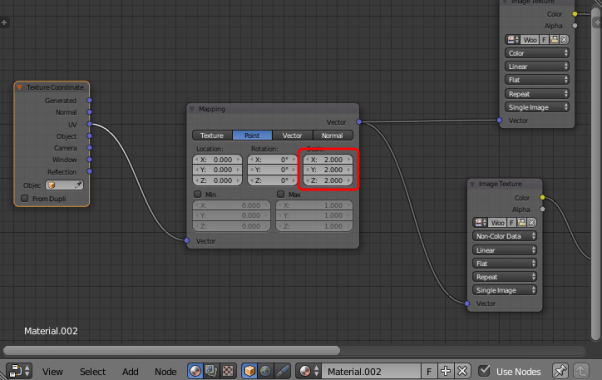Click go to parent node tree arrow
The height and width of the screenshot is (380, 602).
(580, 371)
